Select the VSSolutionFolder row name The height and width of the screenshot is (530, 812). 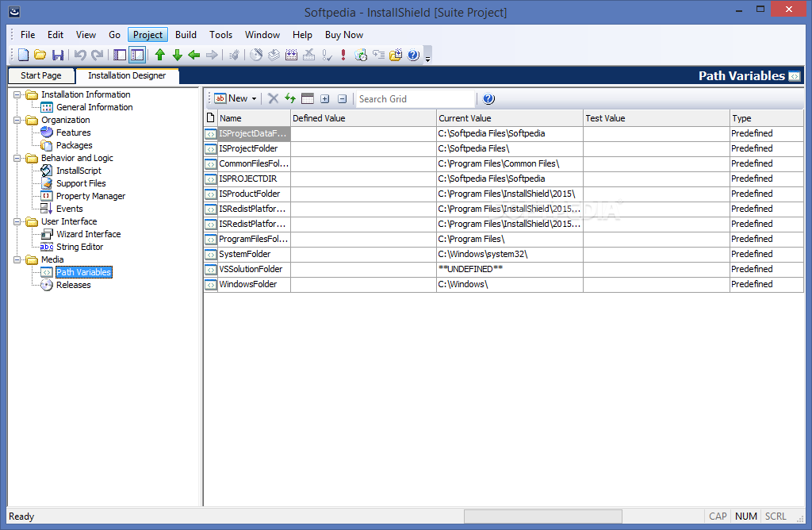pyautogui.click(x=251, y=270)
